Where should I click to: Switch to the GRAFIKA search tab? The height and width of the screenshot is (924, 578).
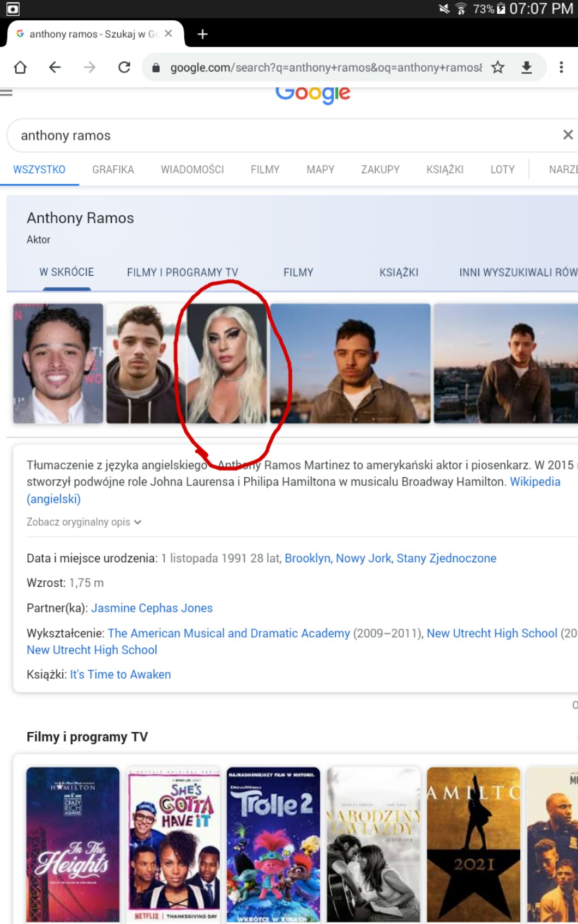[113, 169]
